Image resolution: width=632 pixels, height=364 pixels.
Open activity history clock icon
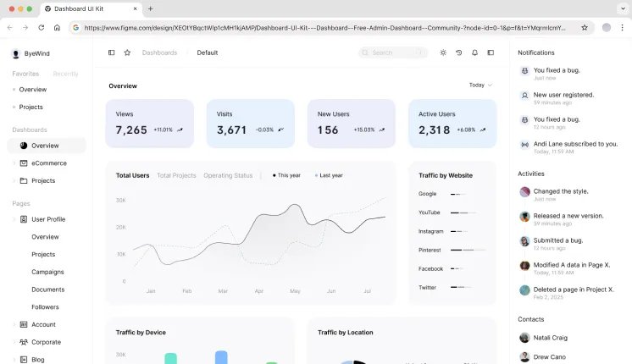(x=458, y=52)
